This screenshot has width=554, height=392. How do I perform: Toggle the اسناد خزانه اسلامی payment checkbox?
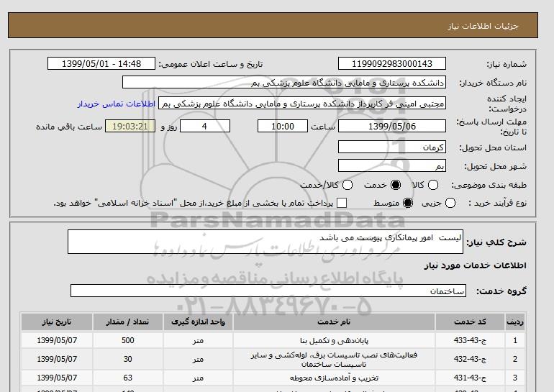click(x=342, y=203)
